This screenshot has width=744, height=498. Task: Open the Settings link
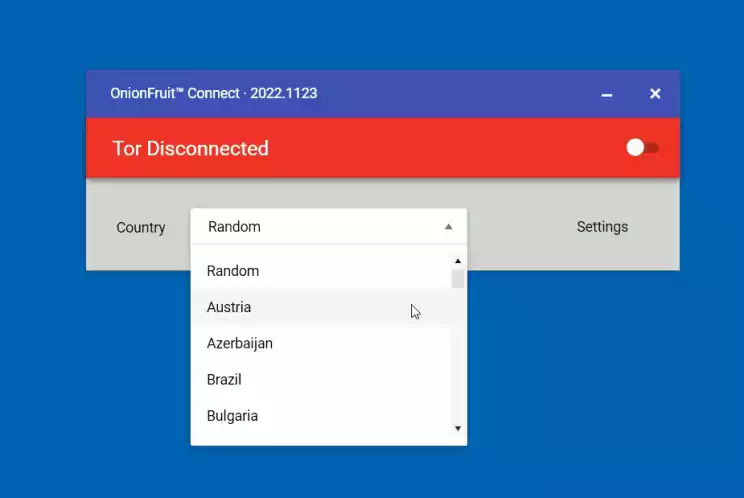602,227
